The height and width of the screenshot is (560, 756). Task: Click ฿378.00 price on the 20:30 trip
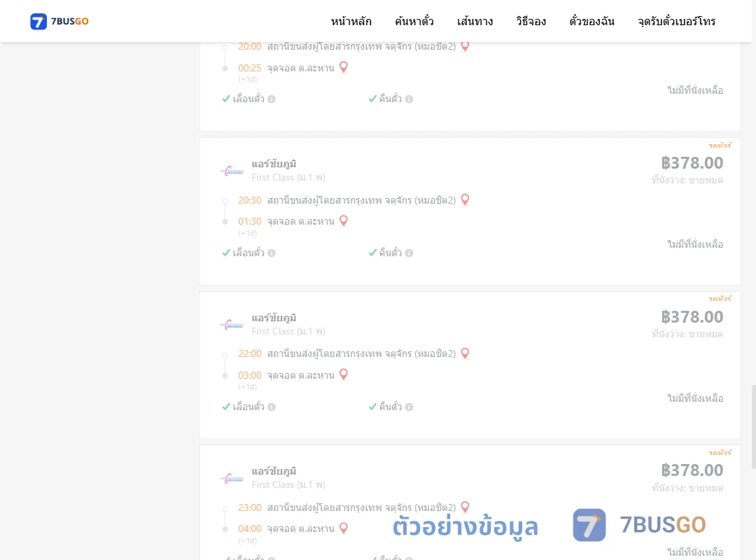pos(692,163)
